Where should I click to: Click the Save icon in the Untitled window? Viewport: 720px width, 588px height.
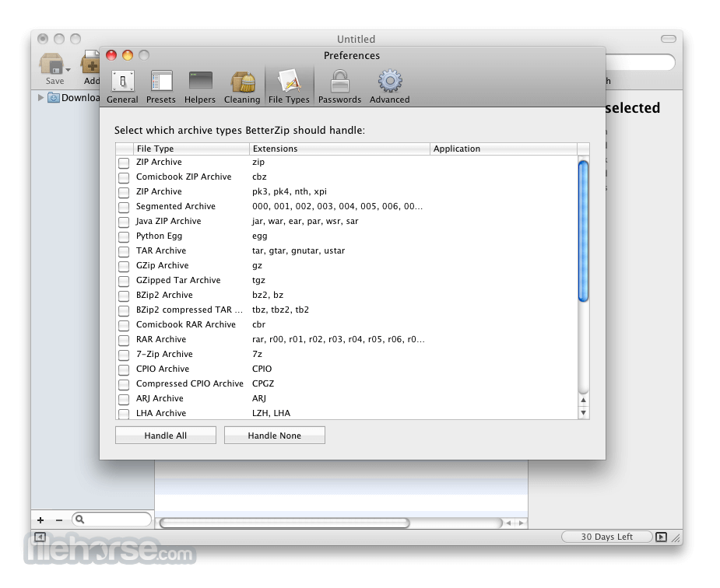(x=51, y=64)
